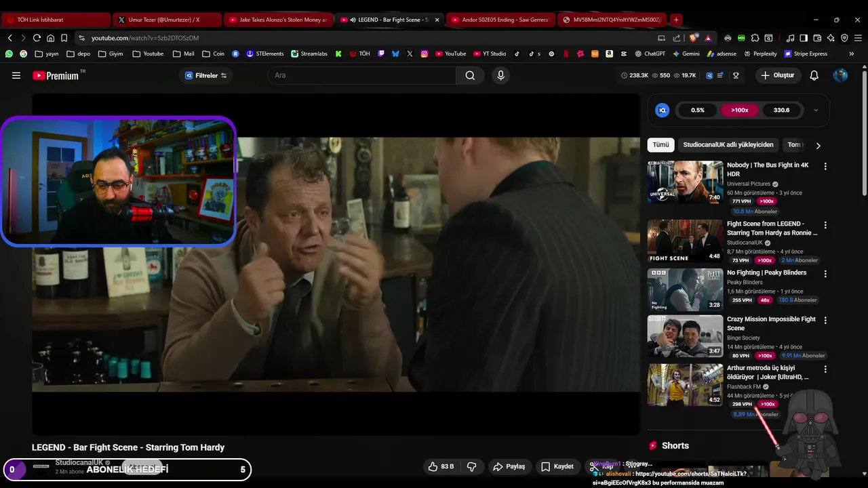Open options menu for Crazy Mission Impossible Fight
Image resolution: width=868 pixels, height=488 pixels.
pos(825,320)
